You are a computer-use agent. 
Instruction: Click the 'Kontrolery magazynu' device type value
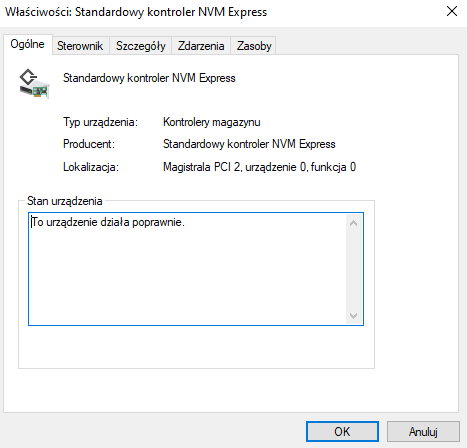pyautogui.click(x=212, y=122)
